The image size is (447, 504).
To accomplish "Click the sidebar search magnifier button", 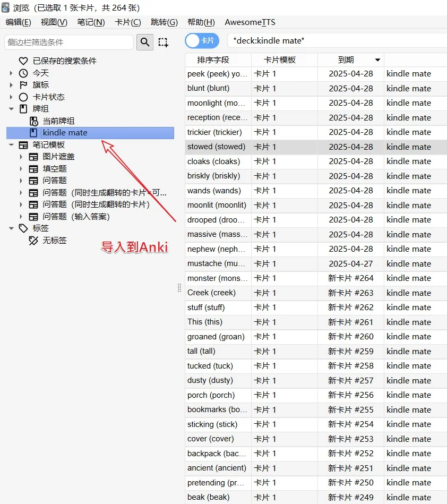I will [144, 42].
